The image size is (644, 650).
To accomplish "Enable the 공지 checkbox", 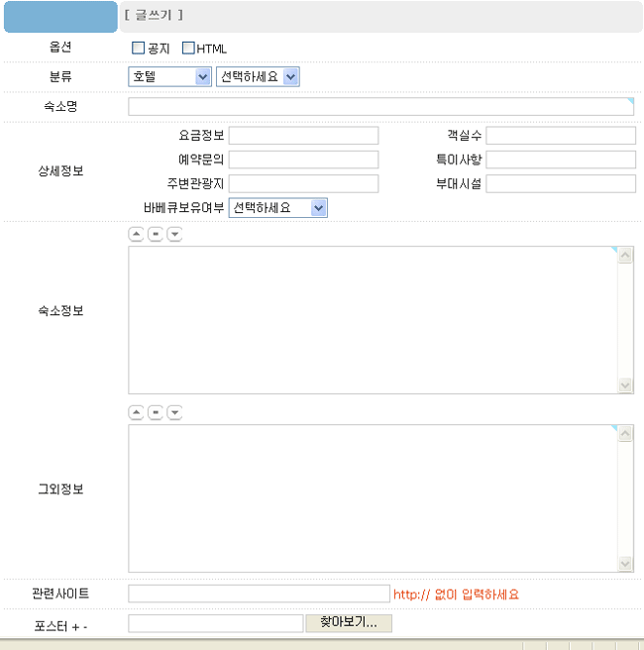I will tap(139, 48).
